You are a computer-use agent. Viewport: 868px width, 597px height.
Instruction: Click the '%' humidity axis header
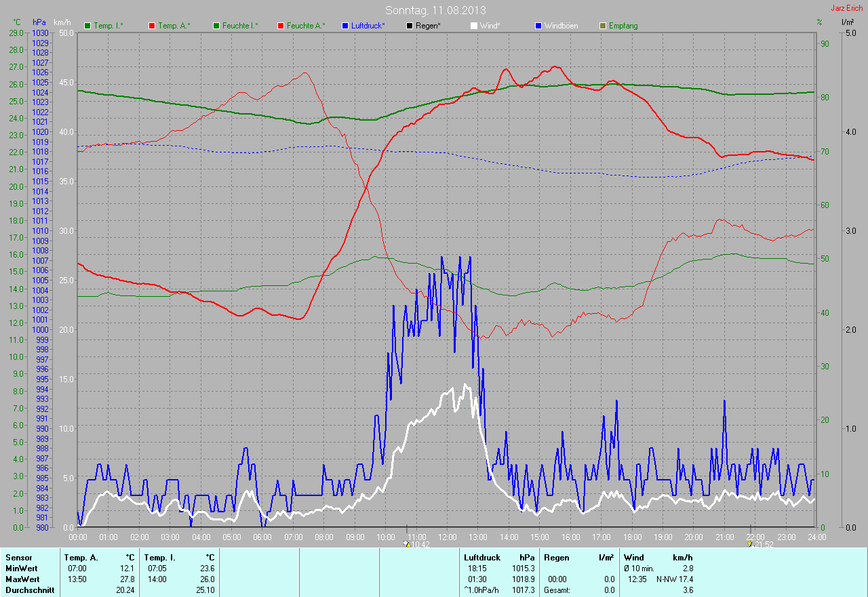819,22
